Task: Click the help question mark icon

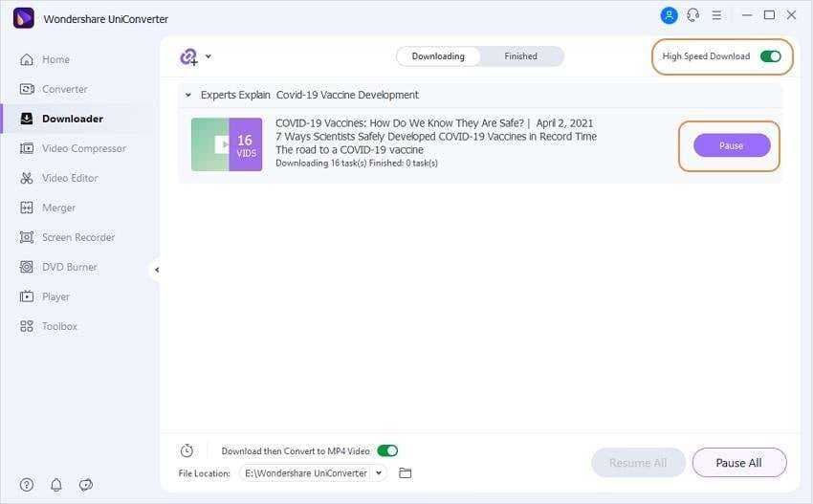Action: [x=27, y=485]
